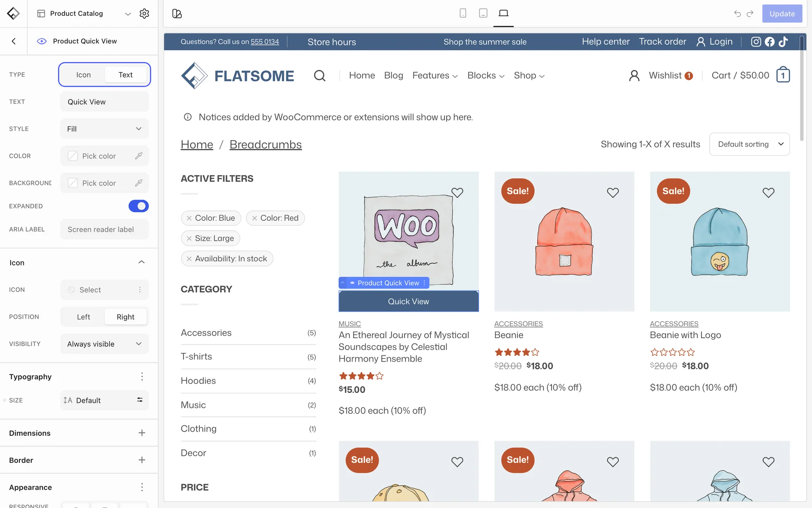Set Type to Icon
The height and width of the screenshot is (508, 812).
tap(83, 75)
